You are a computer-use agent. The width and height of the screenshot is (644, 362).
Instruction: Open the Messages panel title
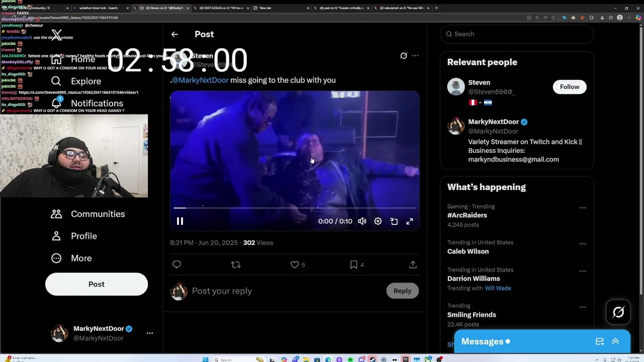(x=482, y=341)
